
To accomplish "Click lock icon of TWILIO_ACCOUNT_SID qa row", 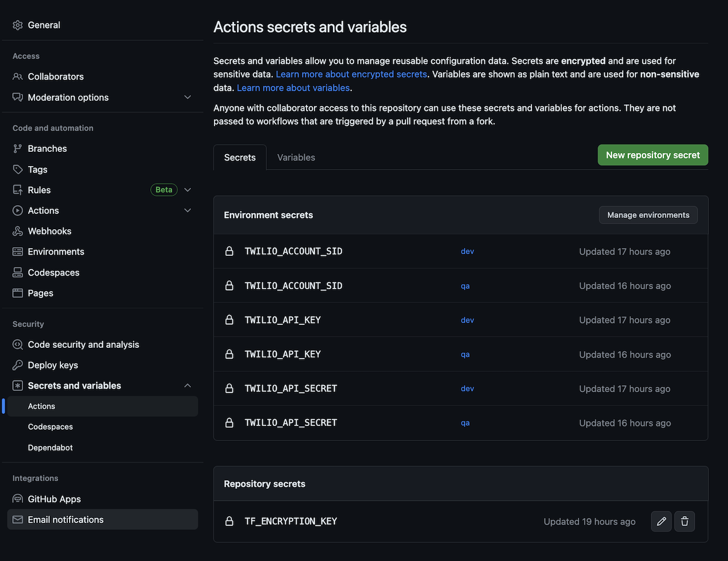I will pos(229,286).
